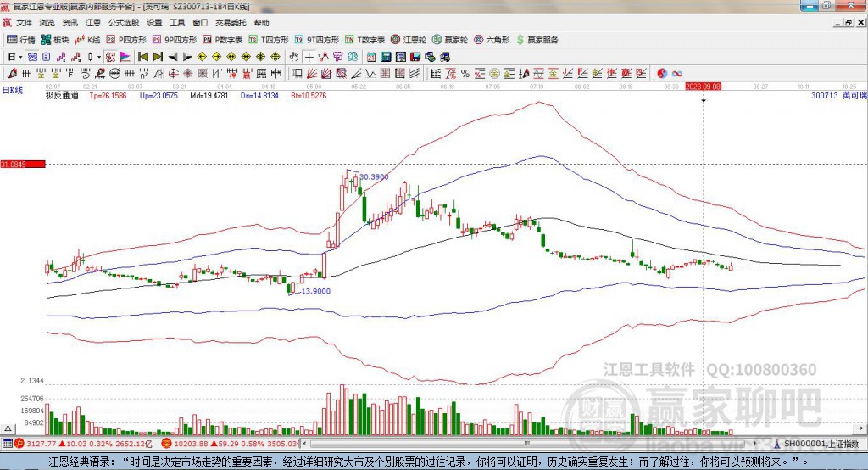The height and width of the screenshot is (470, 868).
Task: Open the 工具 menu
Action: click(x=177, y=23)
